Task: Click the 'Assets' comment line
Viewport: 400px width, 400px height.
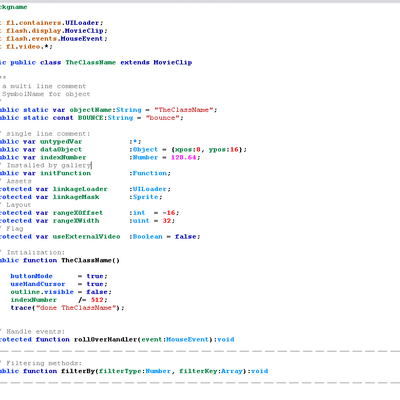Action: coord(19,181)
